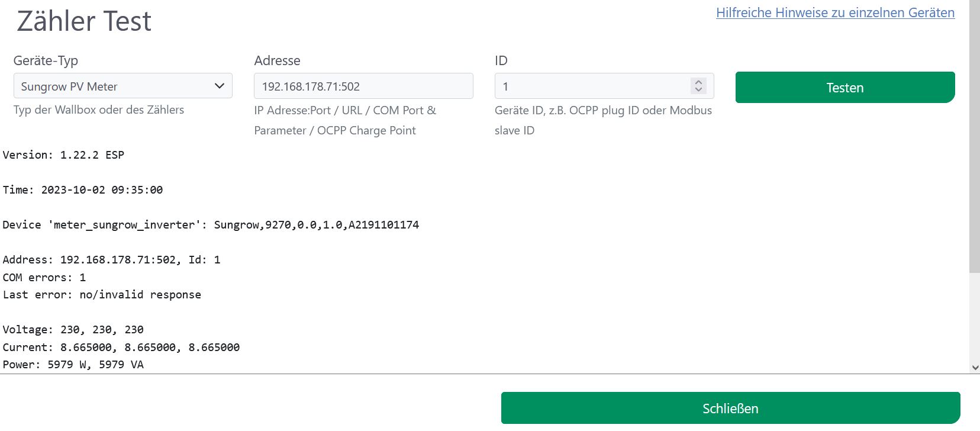Focus the ID number field
Screen dimensions: 980x431
(x=592, y=86)
